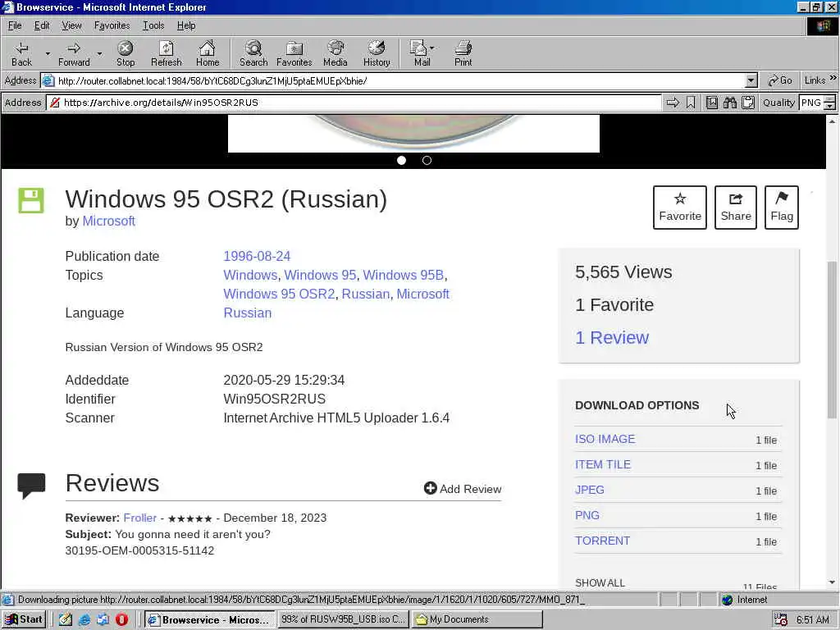
Task: Go back using the Back toolbar button
Action: point(21,54)
